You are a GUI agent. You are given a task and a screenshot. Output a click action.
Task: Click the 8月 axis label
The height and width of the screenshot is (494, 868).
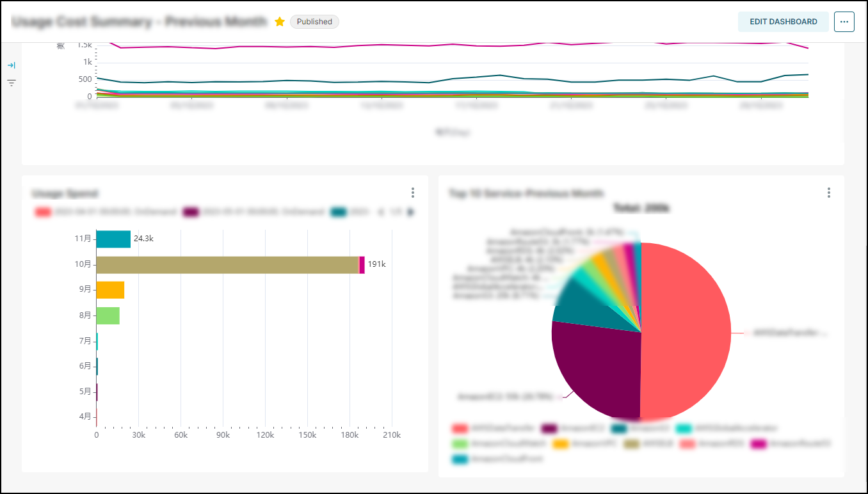tap(85, 315)
